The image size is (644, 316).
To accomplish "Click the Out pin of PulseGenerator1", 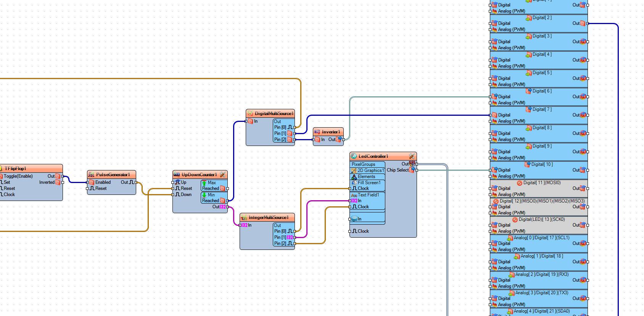I will tap(128, 182).
